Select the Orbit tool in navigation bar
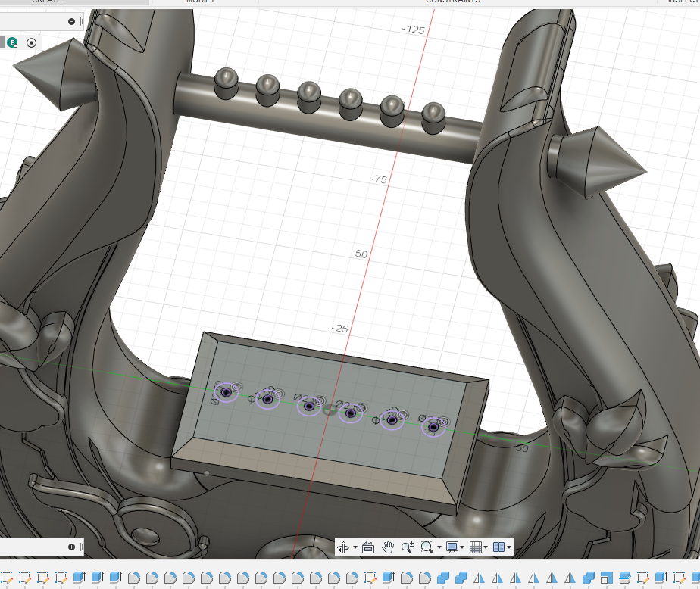The height and width of the screenshot is (589, 700). [343, 547]
